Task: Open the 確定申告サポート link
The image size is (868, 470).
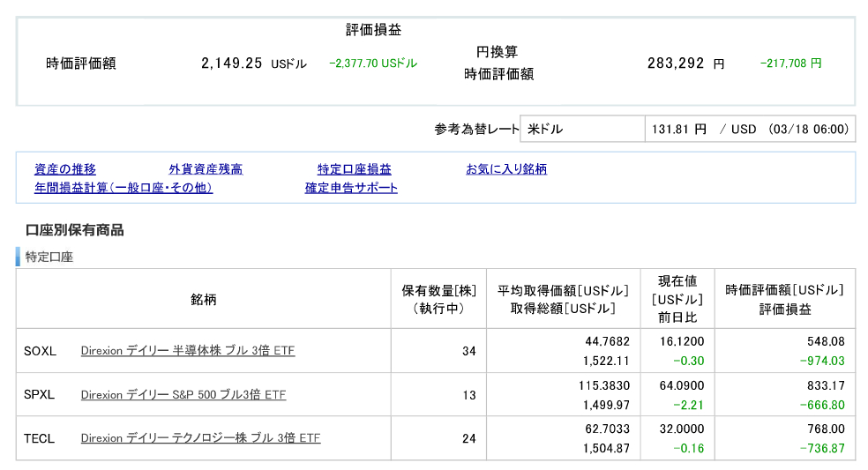Action: click(x=351, y=188)
